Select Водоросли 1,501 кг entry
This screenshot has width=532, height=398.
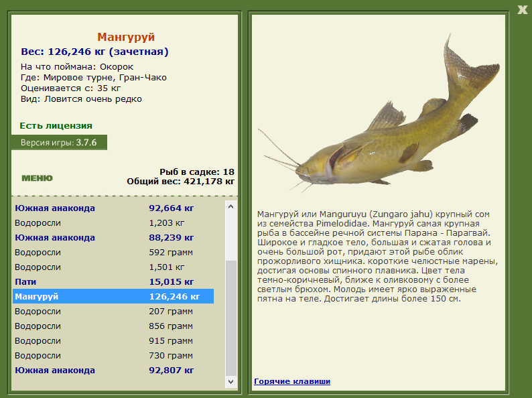(x=113, y=267)
